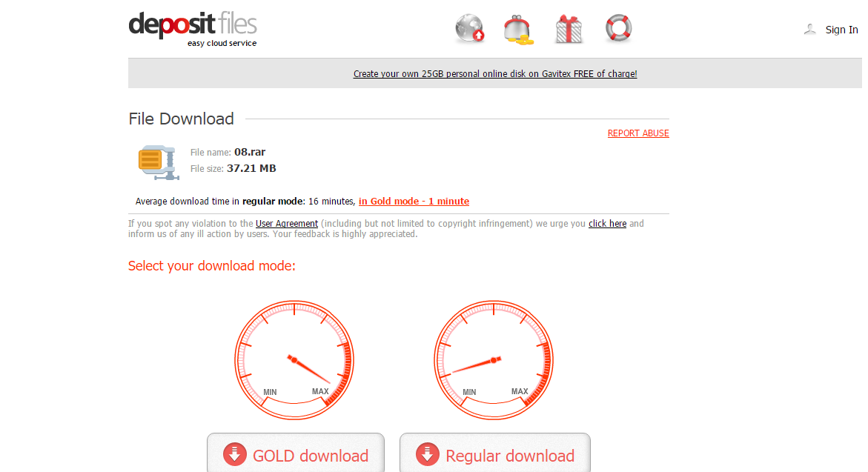This screenshot has height=472, width=868.
Task: Select the Regular mode speedometer gauge
Action: tap(494, 360)
